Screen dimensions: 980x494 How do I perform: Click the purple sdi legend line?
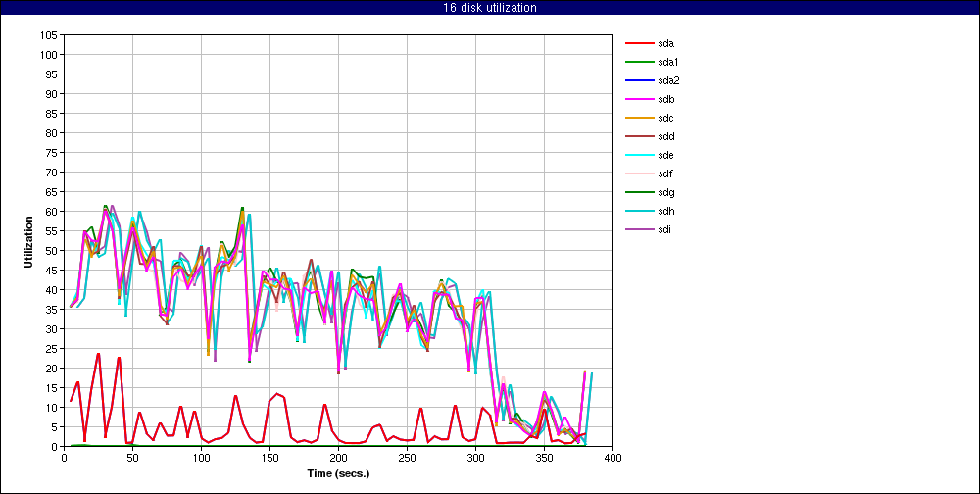coord(639,229)
